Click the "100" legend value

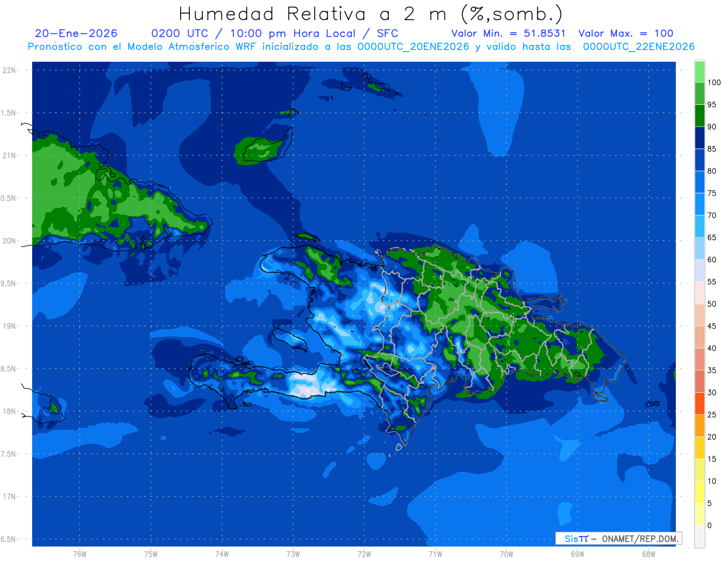pos(713,82)
